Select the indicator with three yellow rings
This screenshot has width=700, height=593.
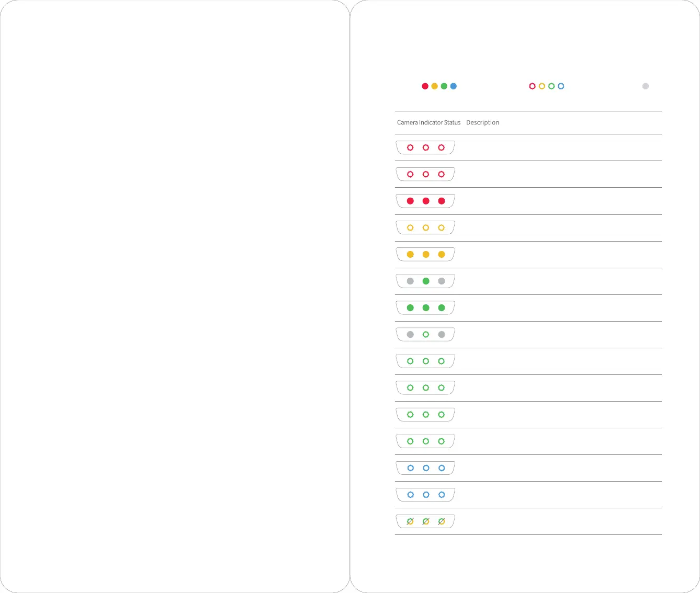point(425,227)
